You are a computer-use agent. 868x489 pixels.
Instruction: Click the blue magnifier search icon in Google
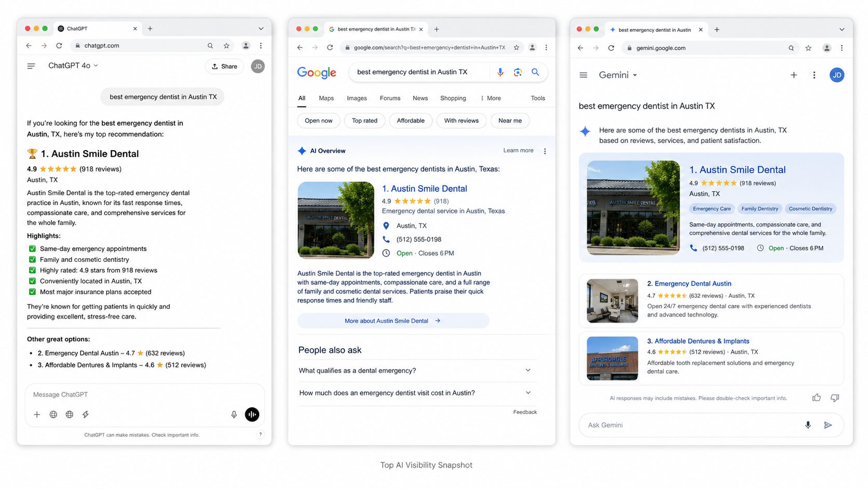pyautogui.click(x=535, y=72)
